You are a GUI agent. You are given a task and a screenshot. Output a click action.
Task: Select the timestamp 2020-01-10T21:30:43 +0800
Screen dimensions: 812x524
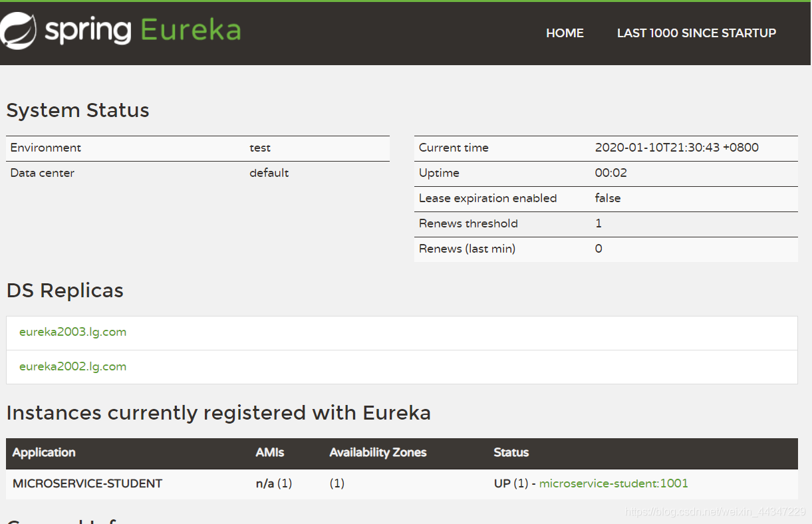tap(677, 148)
